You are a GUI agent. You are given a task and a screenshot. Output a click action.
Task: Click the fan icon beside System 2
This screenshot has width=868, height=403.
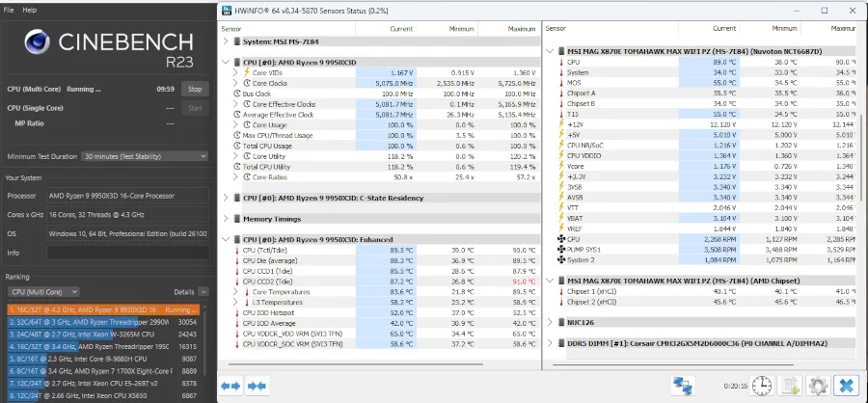tap(561, 259)
